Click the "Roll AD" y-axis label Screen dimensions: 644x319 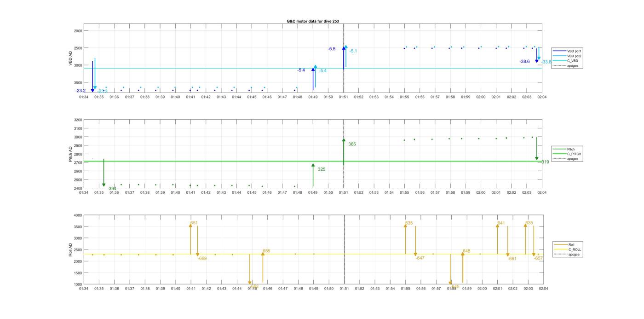pyautogui.click(x=70, y=249)
